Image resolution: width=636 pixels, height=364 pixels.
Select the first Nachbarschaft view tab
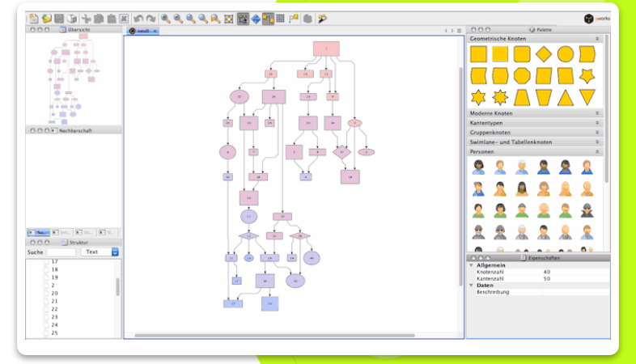coord(38,232)
